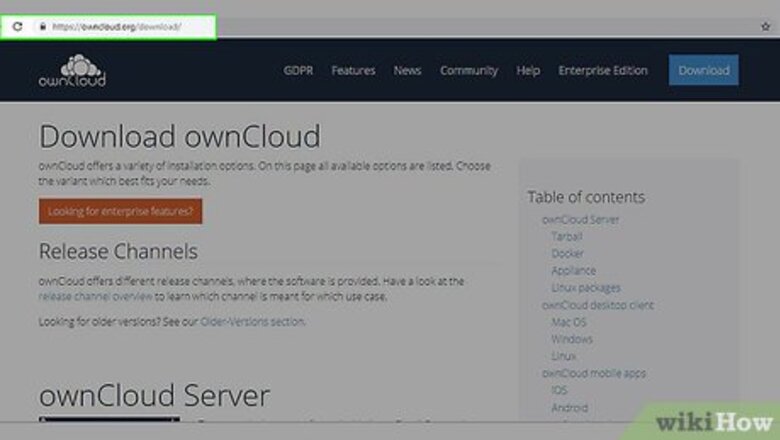This screenshot has height=440, width=780.
Task: Open the Enterprise Edition menu item
Action: pyautogui.click(x=603, y=71)
